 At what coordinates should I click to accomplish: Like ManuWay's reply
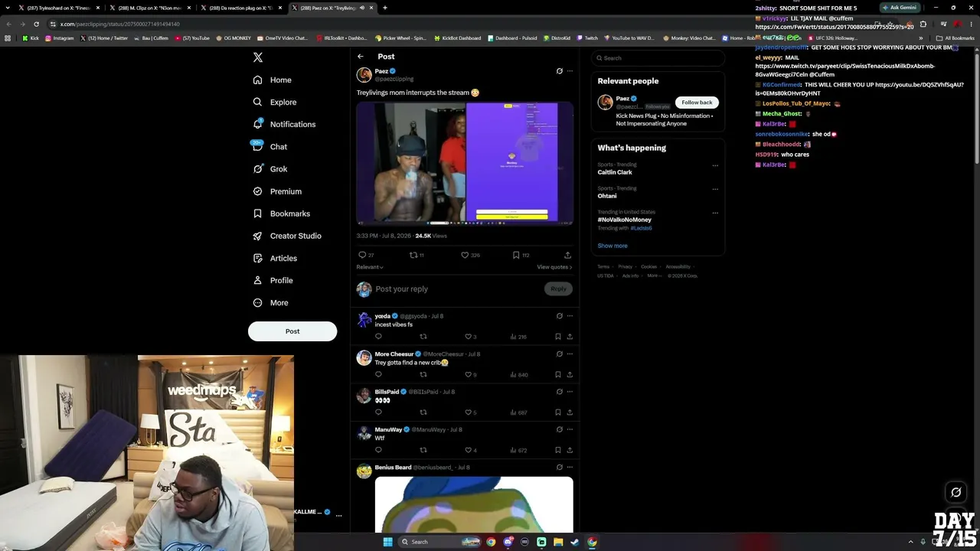[468, 450]
